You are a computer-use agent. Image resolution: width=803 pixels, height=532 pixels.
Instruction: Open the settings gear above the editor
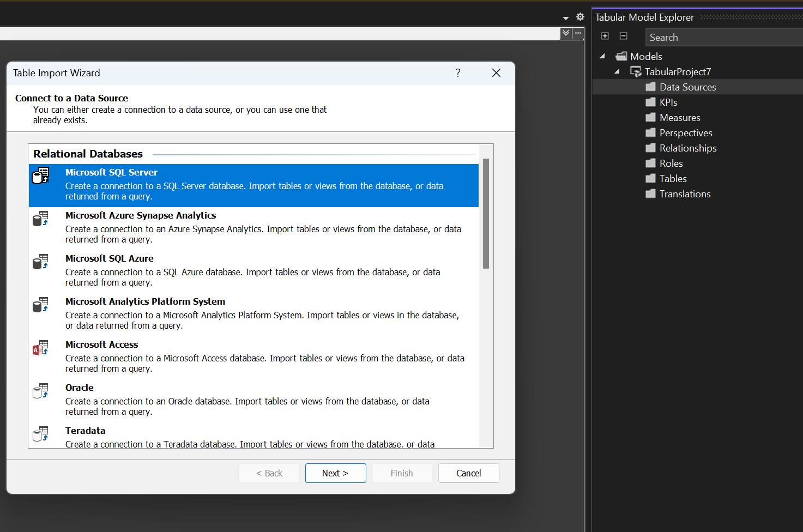(x=580, y=17)
